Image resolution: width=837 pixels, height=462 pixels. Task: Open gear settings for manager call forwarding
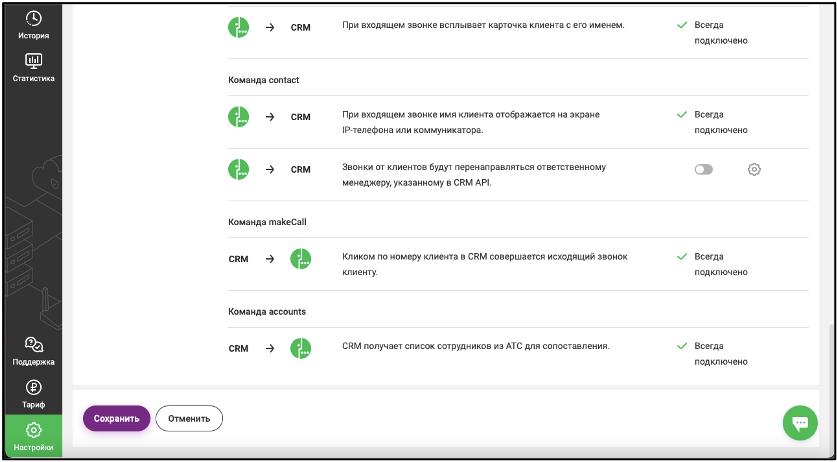(754, 170)
